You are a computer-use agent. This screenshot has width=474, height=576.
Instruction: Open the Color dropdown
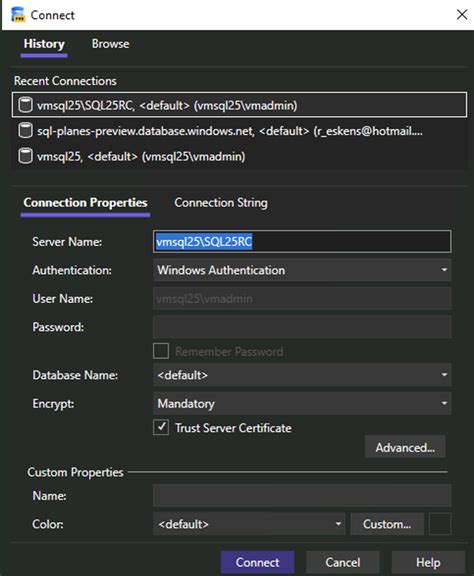click(249, 524)
